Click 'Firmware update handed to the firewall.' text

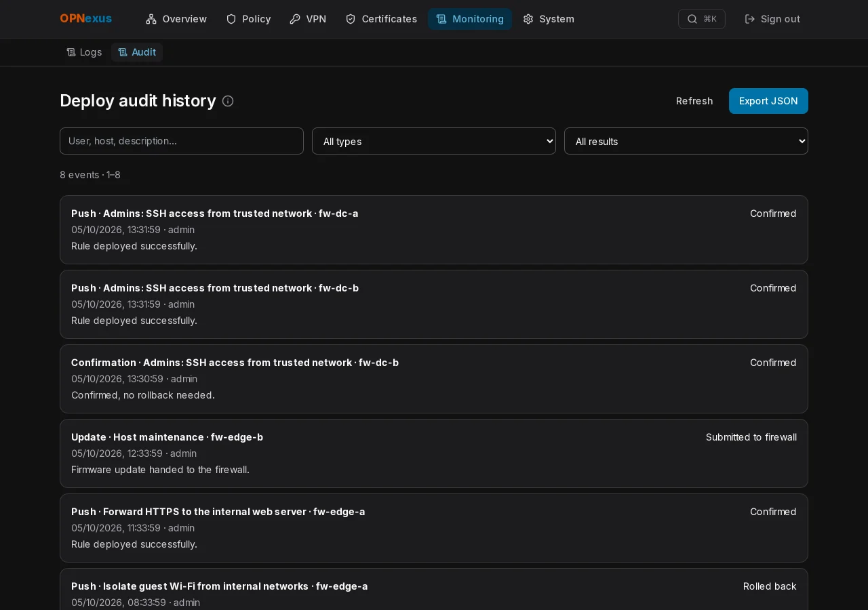160,470
